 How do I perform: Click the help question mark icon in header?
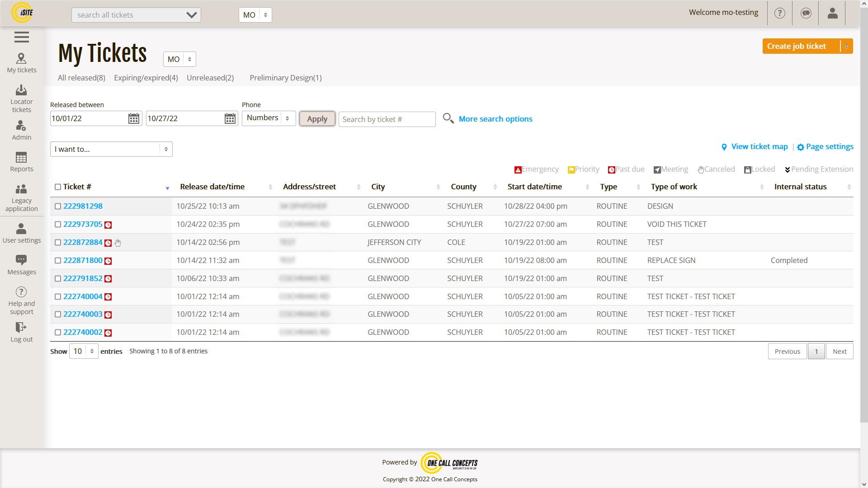click(779, 13)
